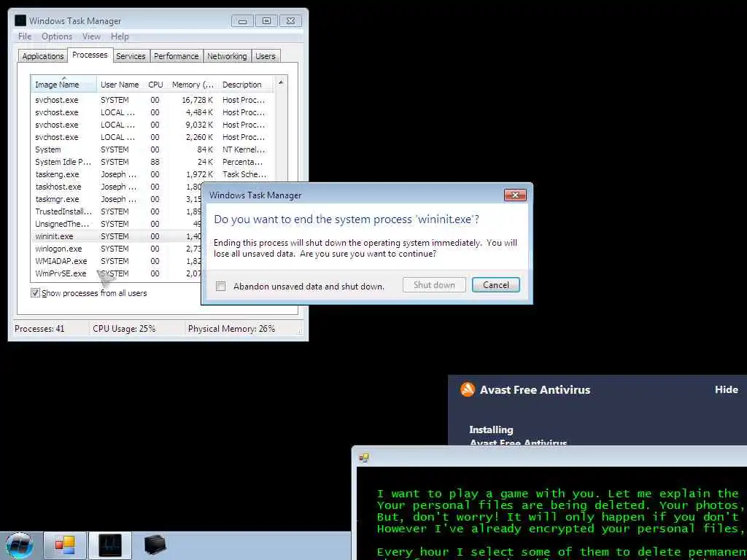Select the wininit.exe process row
This screenshot has height=560, width=747.
pos(117,236)
